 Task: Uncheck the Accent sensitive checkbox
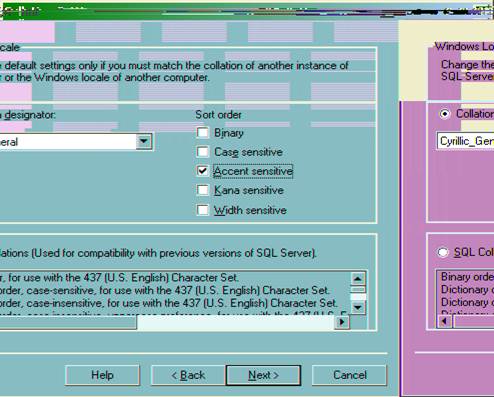[203, 171]
